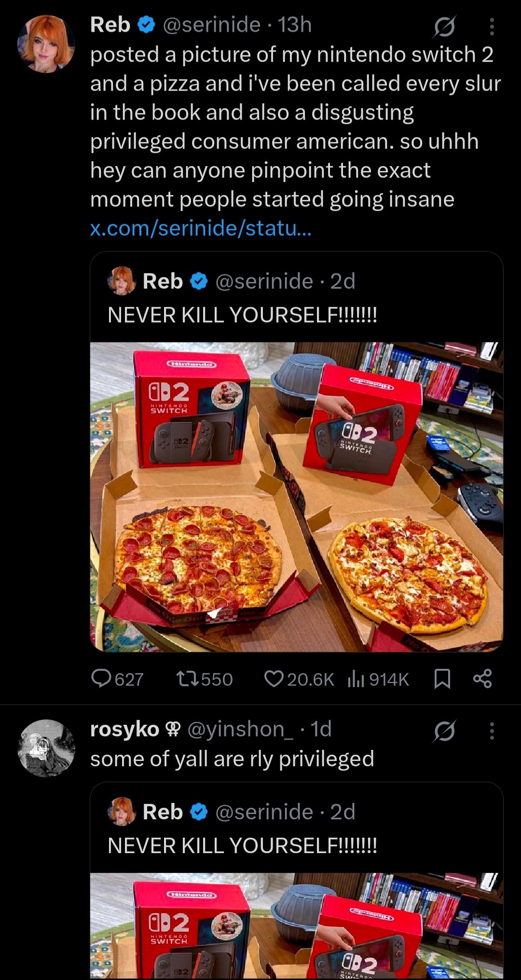
Task: Open rosyko's black-and-white profile avatar
Action: (x=46, y=748)
